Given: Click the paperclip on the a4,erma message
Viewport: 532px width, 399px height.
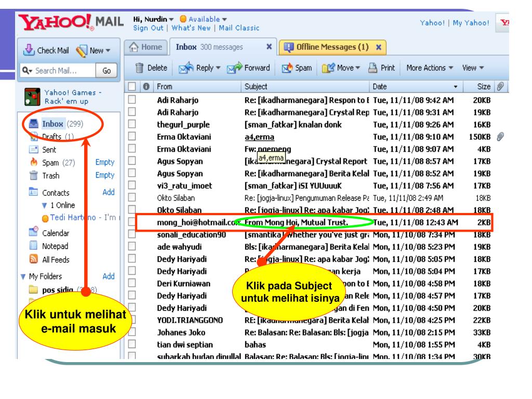Looking at the screenshot, I should pos(500,137).
